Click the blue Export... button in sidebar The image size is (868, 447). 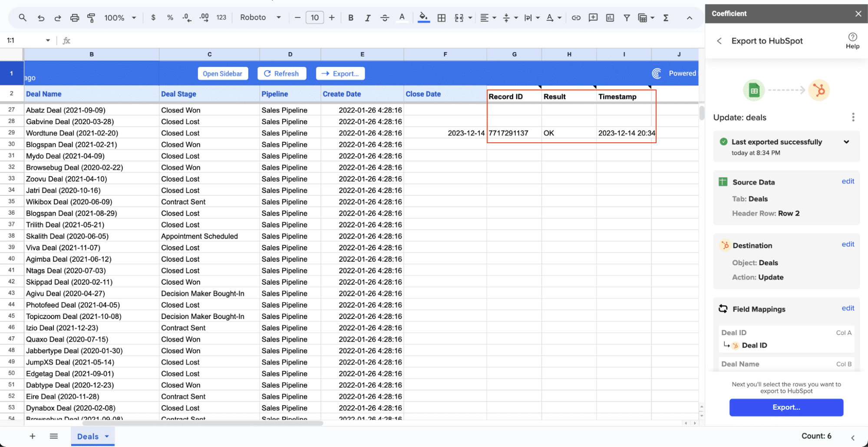tap(786, 407)
